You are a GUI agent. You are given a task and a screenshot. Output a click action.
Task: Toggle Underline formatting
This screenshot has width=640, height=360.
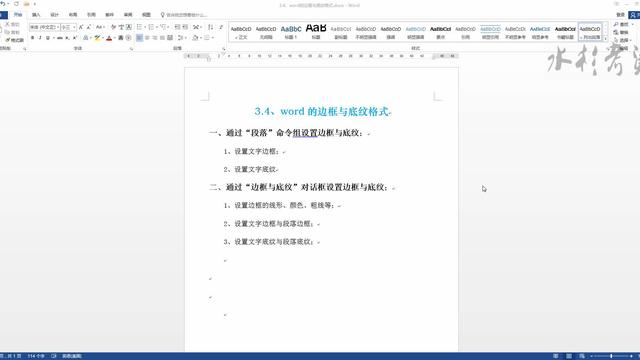pyautogui.click(x=47, y=38)
